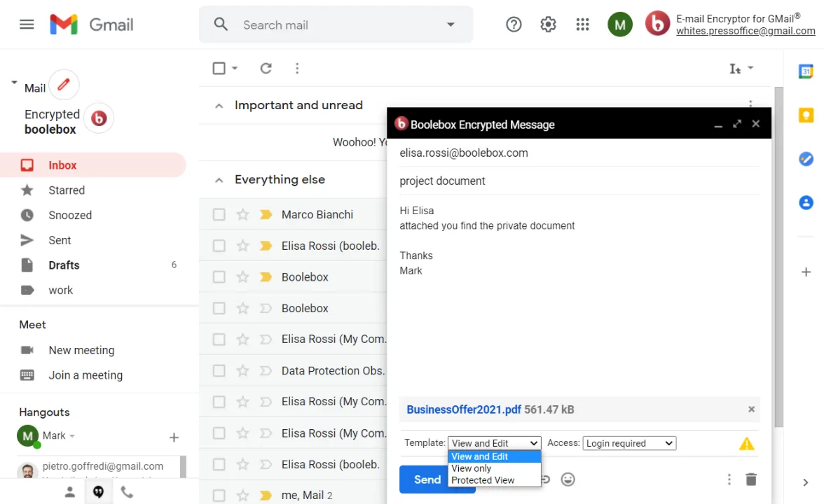Open the Access dropdown (Login required)
This screenshot has height=504, width=824.
coord(629,443)
